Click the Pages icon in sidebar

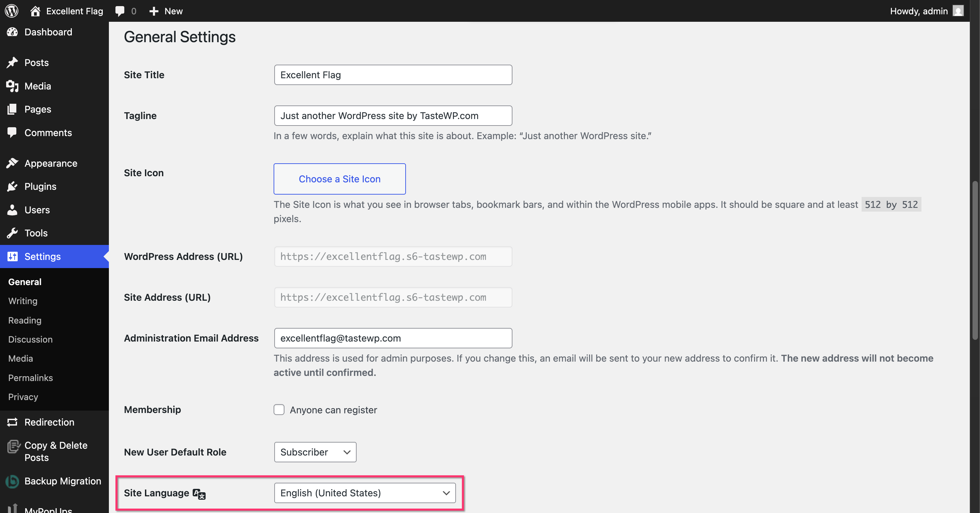pyautogui.click(x=12, y=109)
